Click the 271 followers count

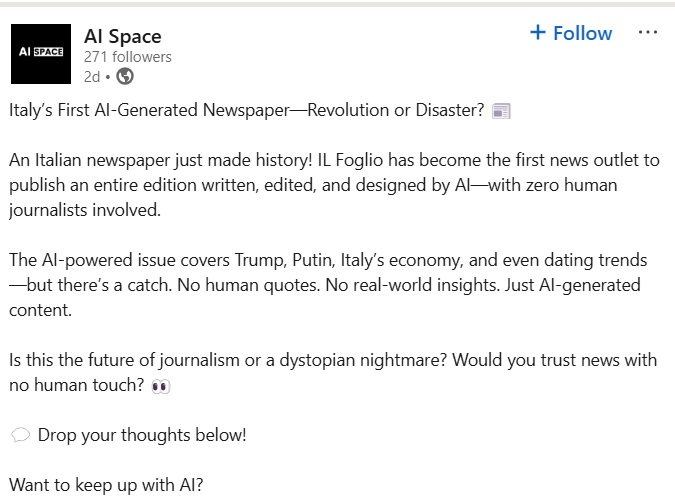coord(127,57)
